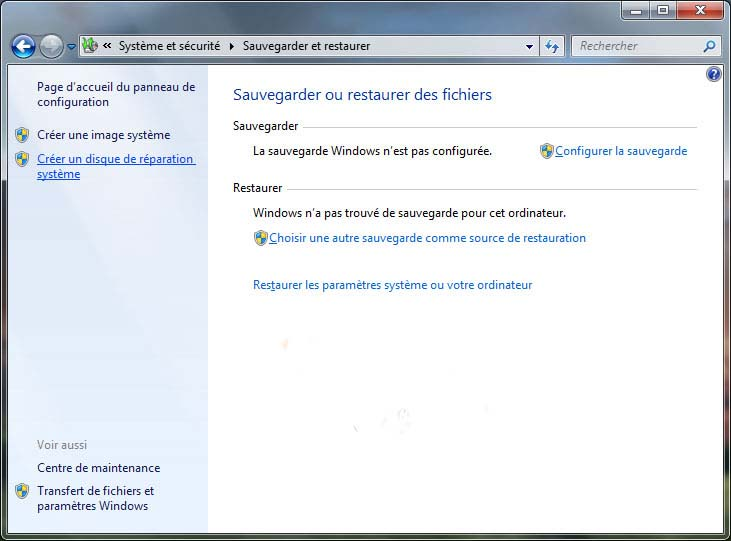Click the magnifier search icon
Viewport: 731px width, 541px height.
(x=709, y=46)
